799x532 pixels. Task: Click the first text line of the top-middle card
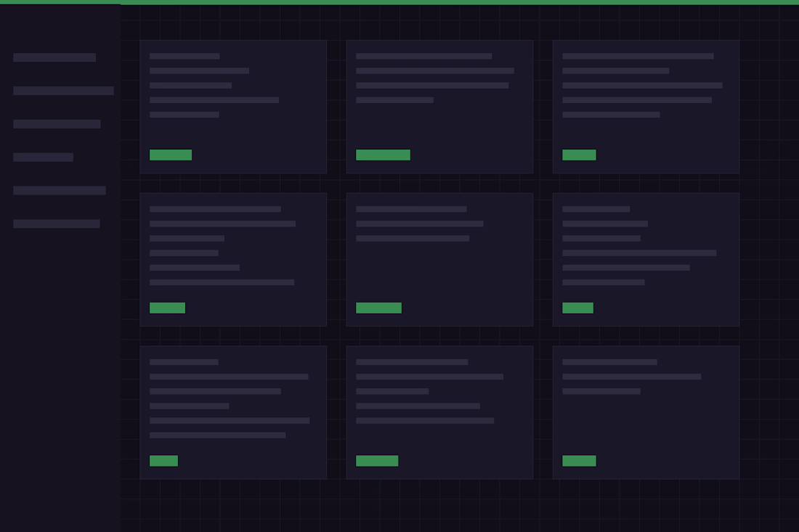pos(424,56)
